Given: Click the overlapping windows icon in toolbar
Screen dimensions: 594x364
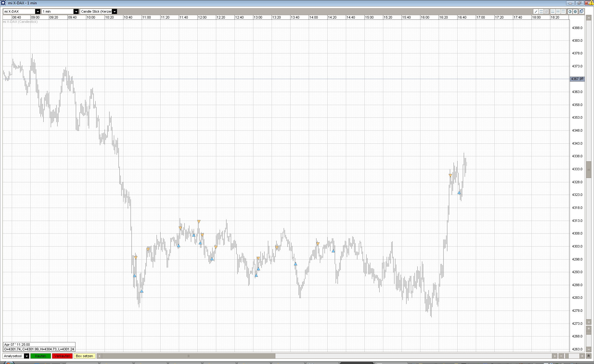Looking at the screenshot, I should [581, 11].
